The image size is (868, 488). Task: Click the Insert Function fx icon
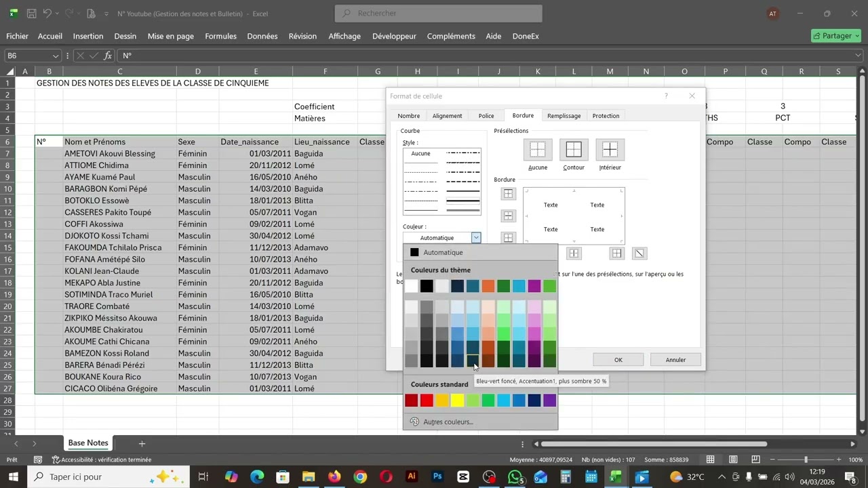click(x=108, y=56)
